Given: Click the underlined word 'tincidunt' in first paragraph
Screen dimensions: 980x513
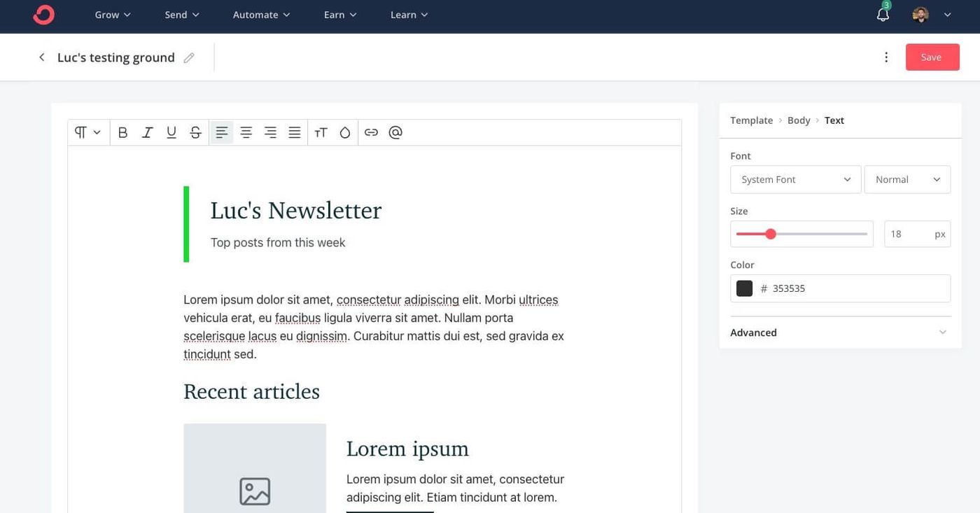Looking at the screenshot, I should pos(207,354).
